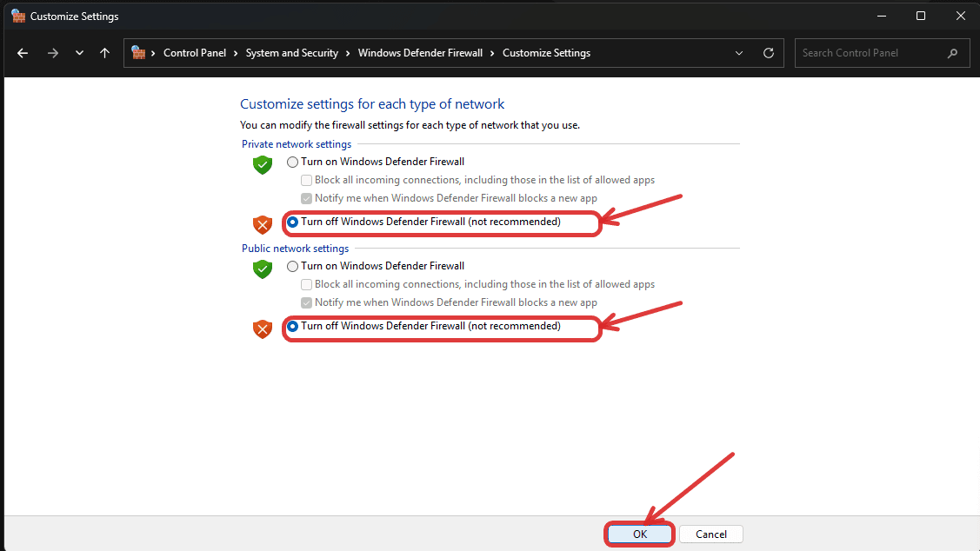Image resolution: width=980 pixels, height=551 pixels.
Task: Turn on firewall for Public network
Action: [292, 267]
